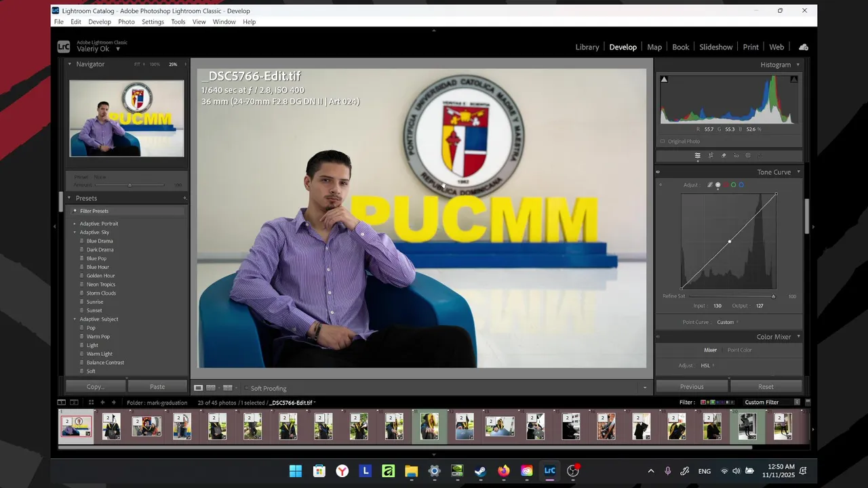Open the Valeriy Ok identity menu
The image size is (868, 488).
tap(98, 49)
